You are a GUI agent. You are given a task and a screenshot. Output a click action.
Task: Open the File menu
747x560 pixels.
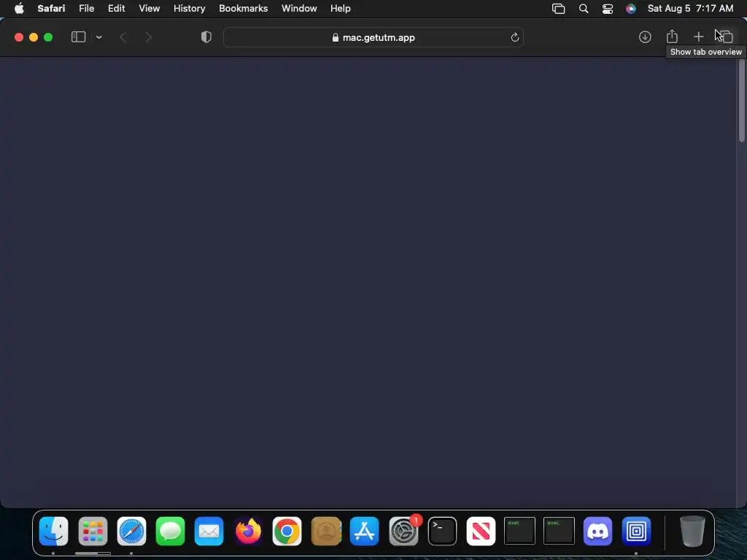(x=87, y=9)
